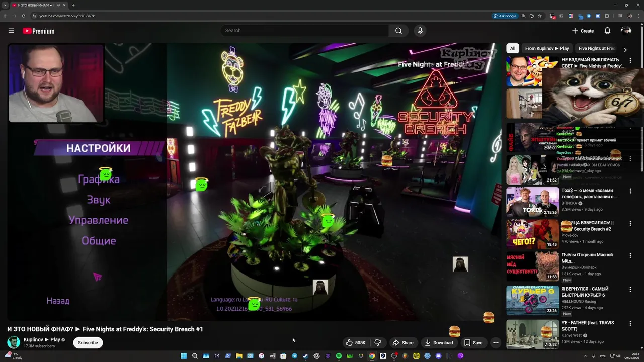Open options for TOXI$ video
Viewport: 644px width, 362px height.
point(630,192)
